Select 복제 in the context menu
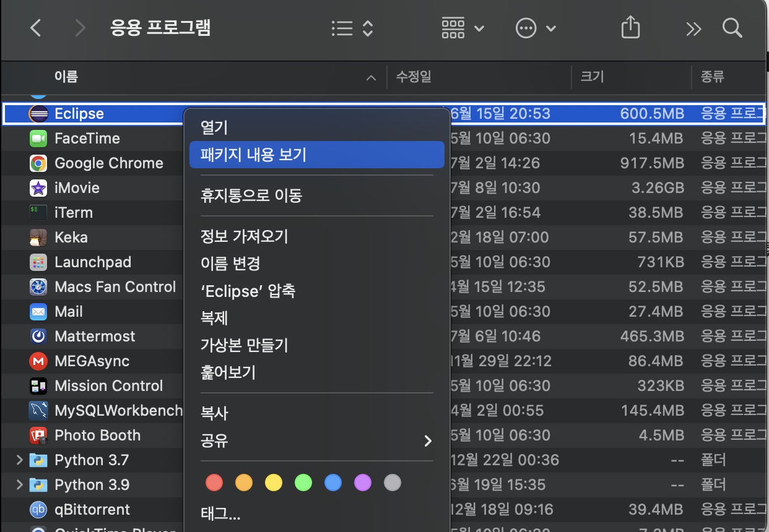Viewport: 769px width, 532px height. (x=317, y=318)
